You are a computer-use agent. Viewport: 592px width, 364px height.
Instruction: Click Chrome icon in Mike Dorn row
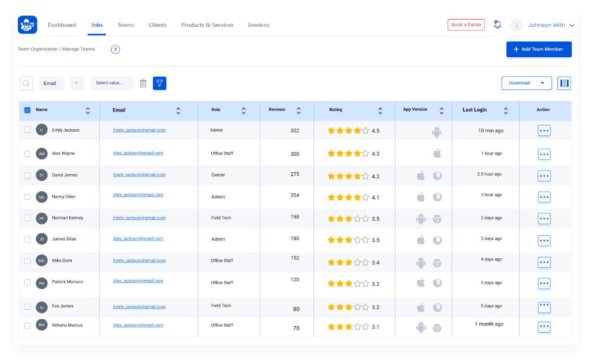(437, 263)
